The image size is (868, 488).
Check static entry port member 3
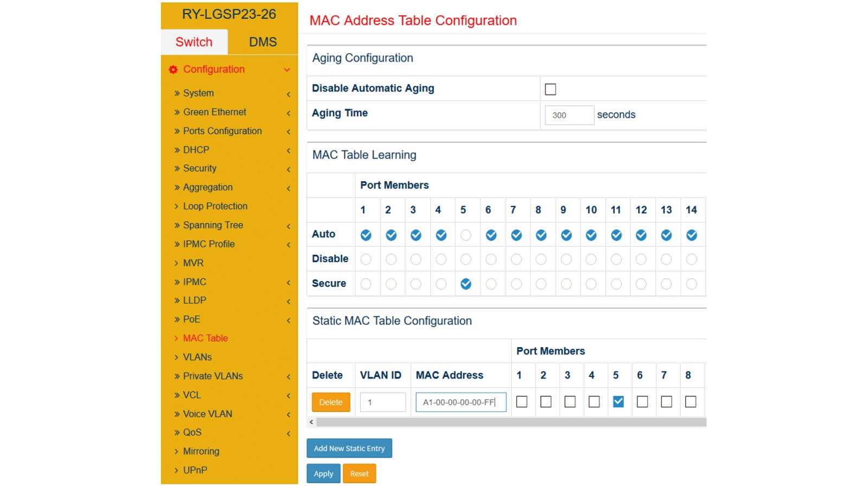(570, 402)
